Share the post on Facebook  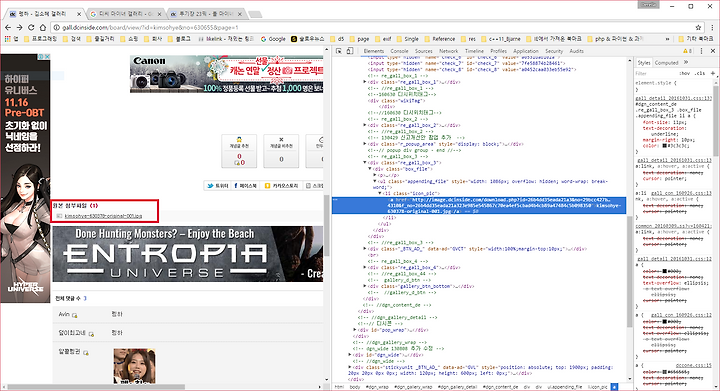(x=246, y=186)
